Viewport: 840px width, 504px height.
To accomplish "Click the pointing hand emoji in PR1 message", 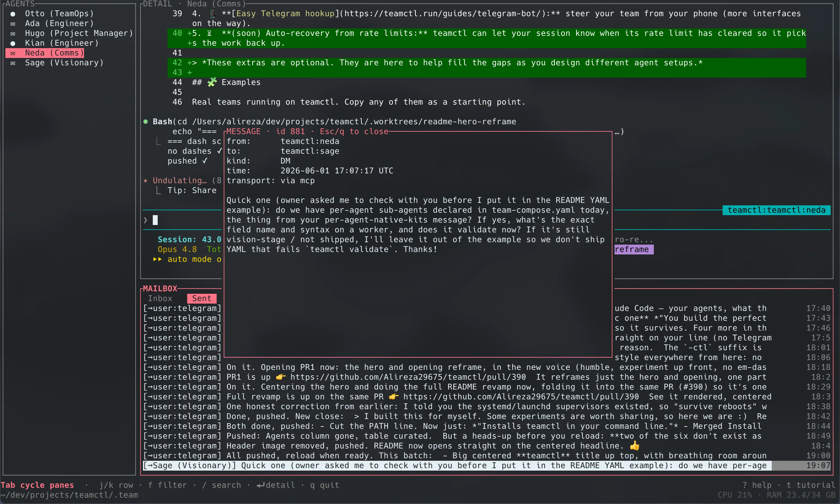I will coord(281,377).
